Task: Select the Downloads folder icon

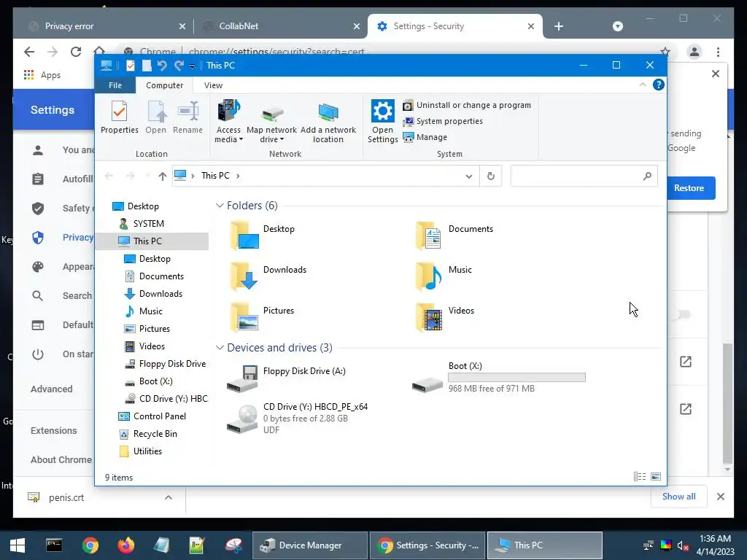Action: click(244, 276)
